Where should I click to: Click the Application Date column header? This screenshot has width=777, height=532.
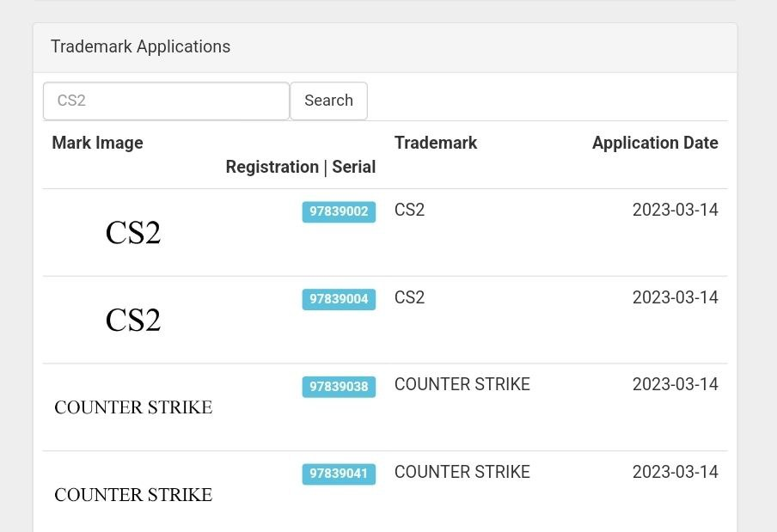pyautogui.click(x=655, y=143)
